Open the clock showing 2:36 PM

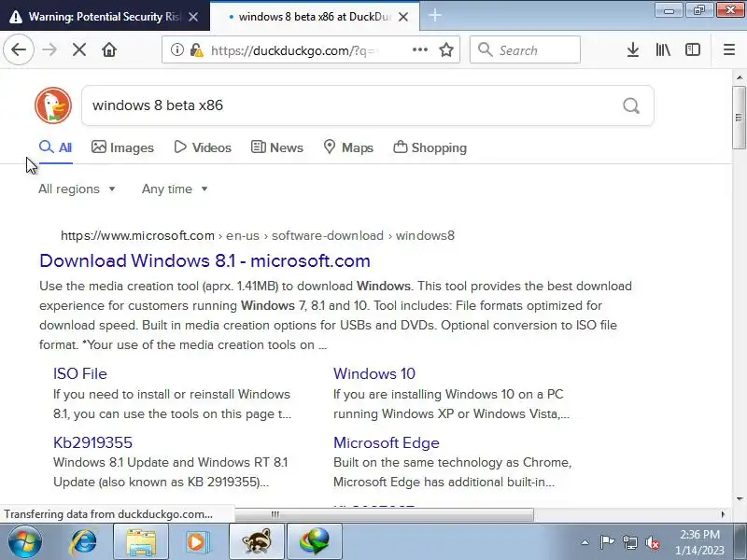point(699,542)
